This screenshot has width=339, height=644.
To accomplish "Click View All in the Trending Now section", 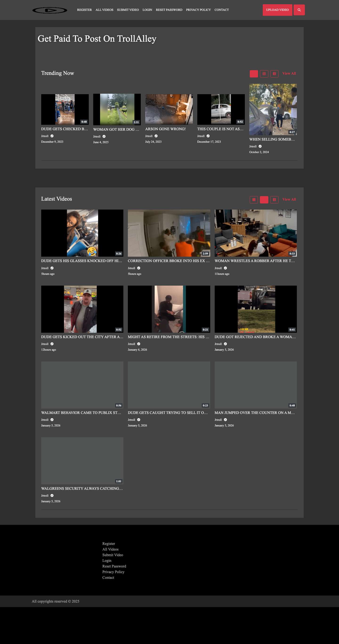I will coord(289,73).
